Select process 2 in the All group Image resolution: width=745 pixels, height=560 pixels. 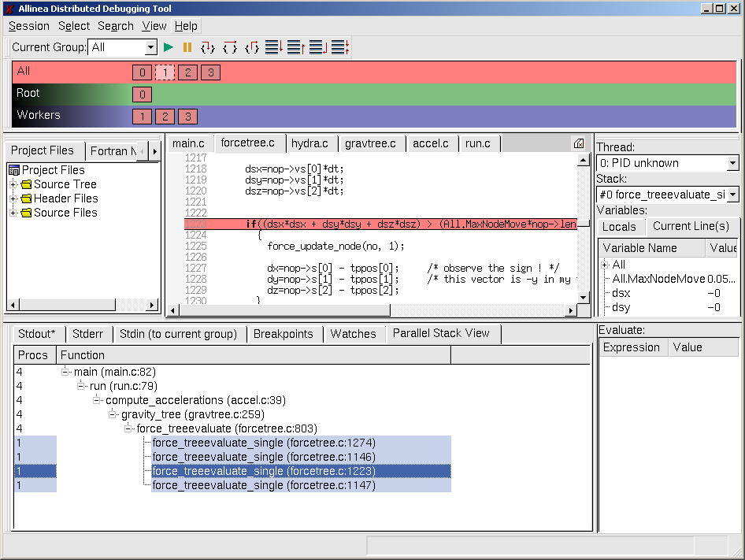pyautogui.click(x=187, y=72)
